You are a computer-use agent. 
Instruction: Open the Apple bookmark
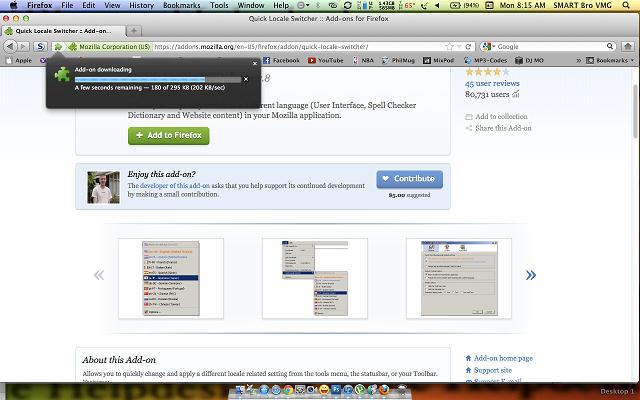[x=19, y=60]
